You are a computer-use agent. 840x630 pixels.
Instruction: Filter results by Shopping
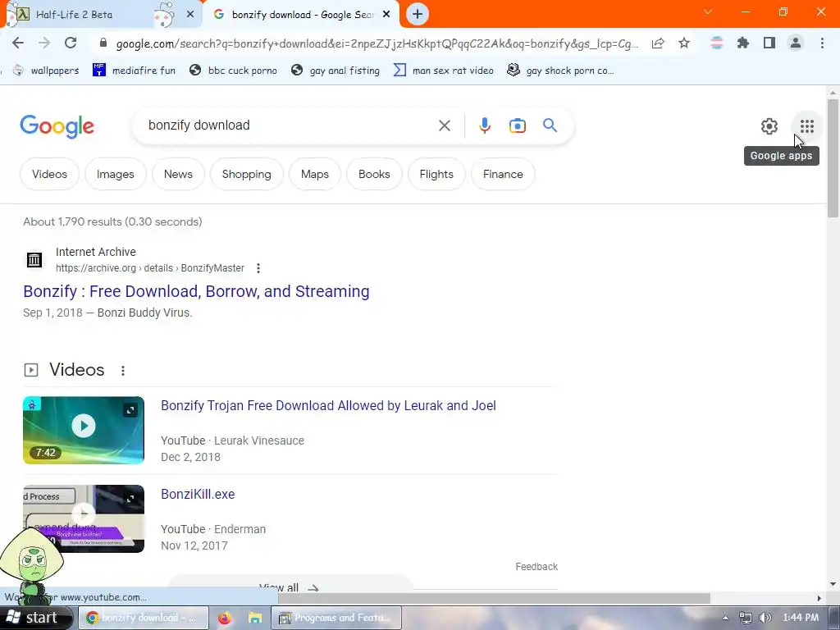(246, 174)
